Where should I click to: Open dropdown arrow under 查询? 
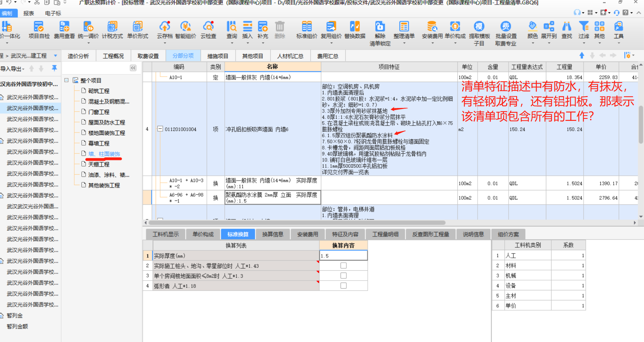point(232,43)
